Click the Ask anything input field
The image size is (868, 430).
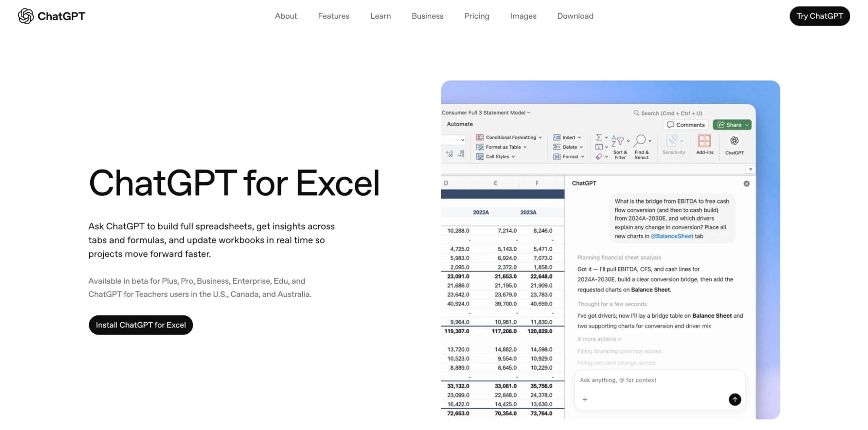point(660,380)
